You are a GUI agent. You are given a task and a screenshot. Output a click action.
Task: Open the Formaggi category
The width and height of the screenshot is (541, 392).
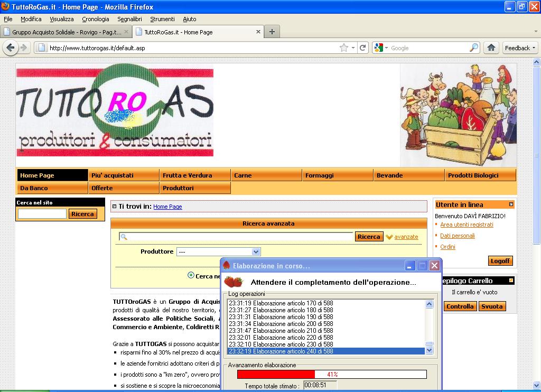coord(338,175)
